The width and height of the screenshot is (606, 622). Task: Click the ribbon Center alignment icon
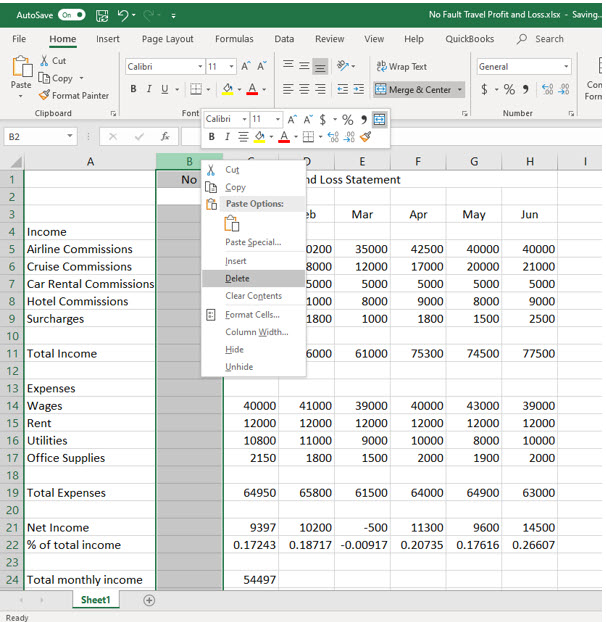tap(304, 89)
